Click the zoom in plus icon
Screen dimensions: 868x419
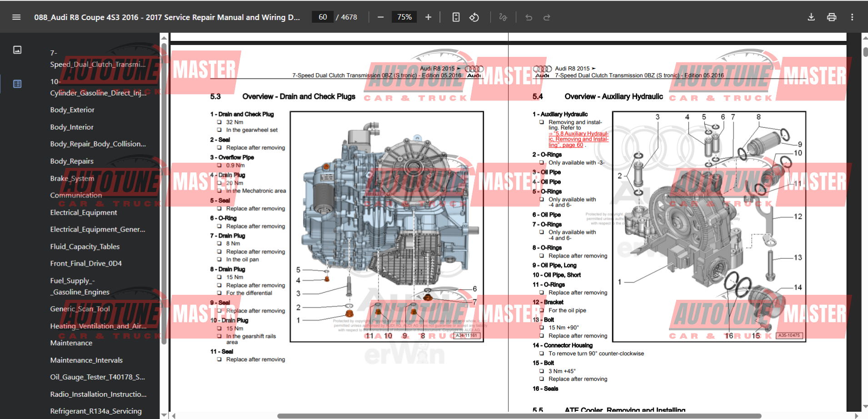428,17
